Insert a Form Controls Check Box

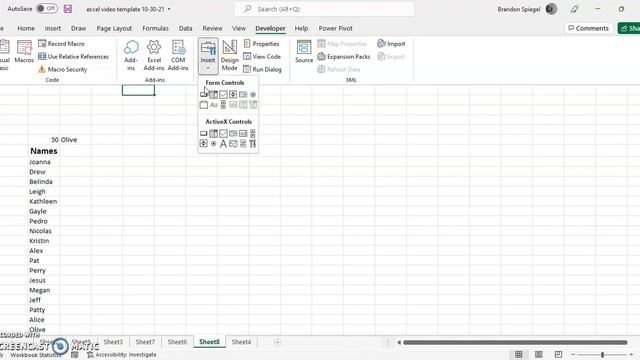(x=223, y=95)
